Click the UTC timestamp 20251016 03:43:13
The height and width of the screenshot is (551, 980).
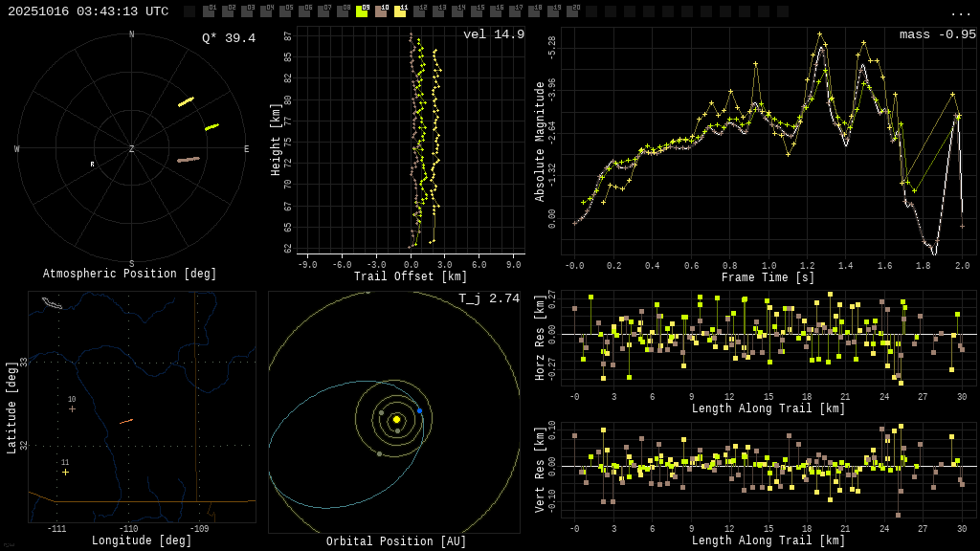pos(88,11)
